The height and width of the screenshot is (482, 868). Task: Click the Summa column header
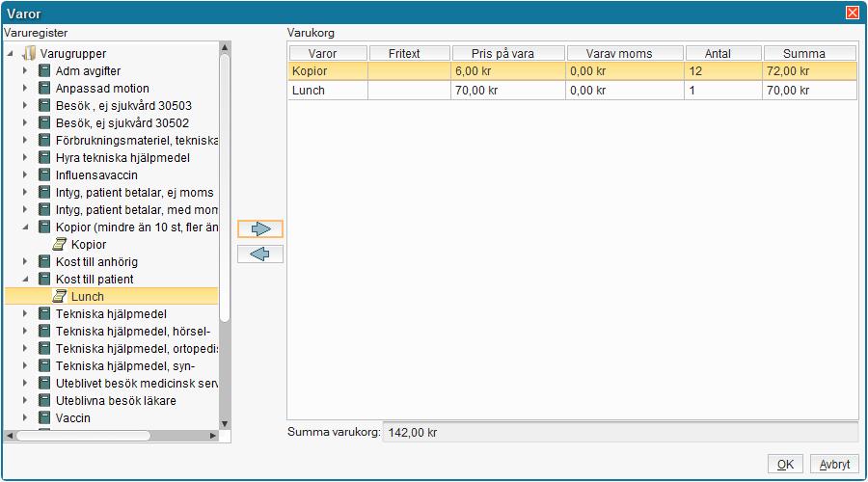click(810, 54)
